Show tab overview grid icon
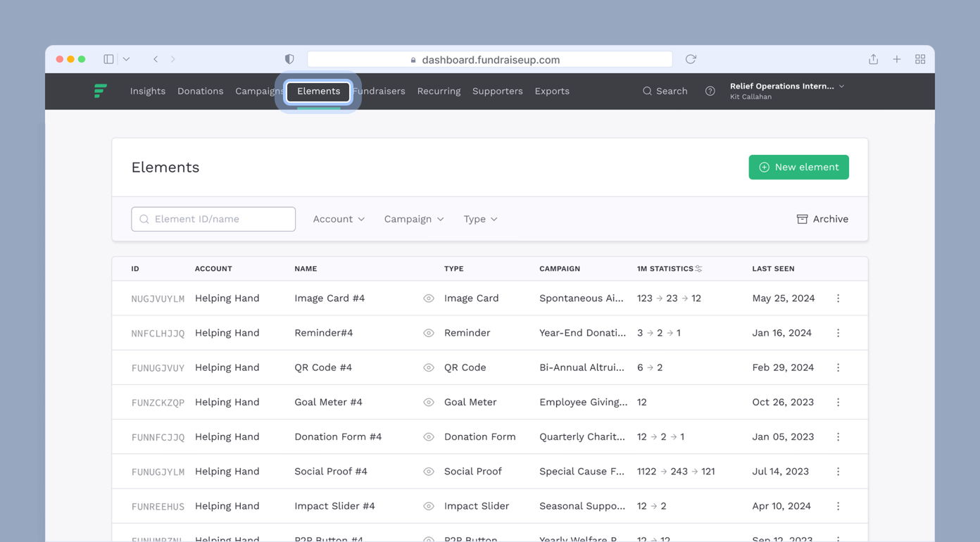 click(x=920, y=59)
